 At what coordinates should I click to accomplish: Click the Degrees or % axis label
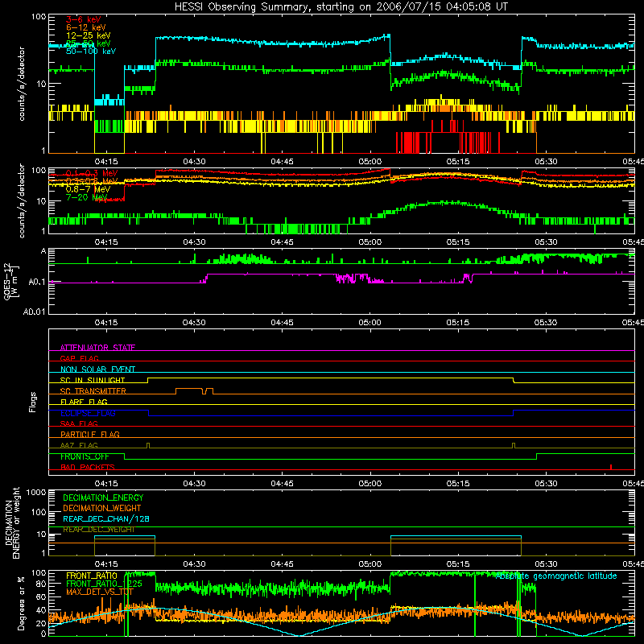pyautogui.click(x=21, y=603)
